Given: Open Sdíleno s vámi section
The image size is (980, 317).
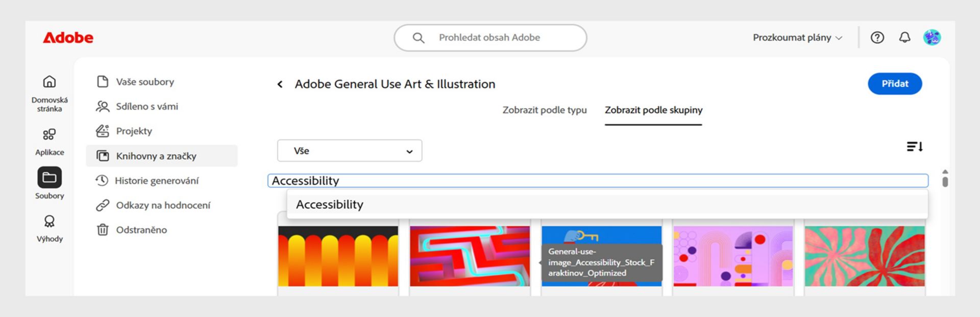Looking at the screenshot, I should click(x=147, y=106).
